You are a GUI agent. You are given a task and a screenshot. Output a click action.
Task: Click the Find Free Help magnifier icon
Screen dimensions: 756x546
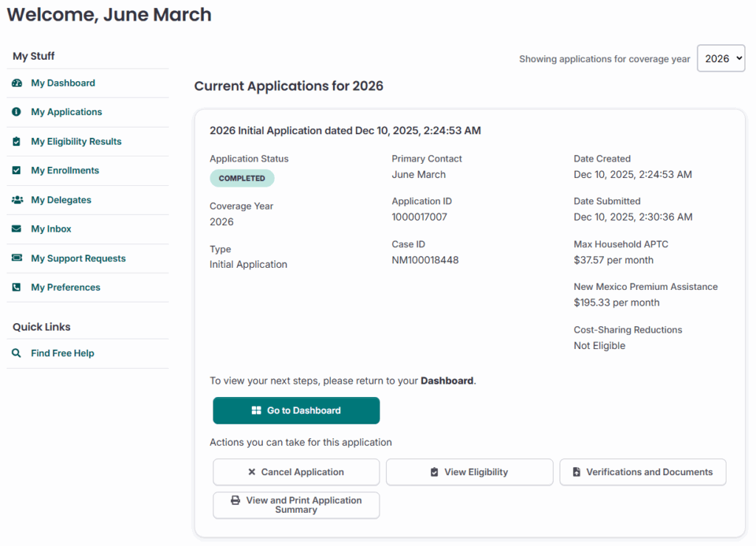point(17,353)
